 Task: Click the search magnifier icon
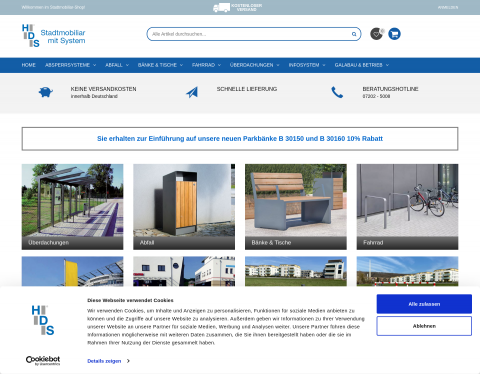pos(354,34)
